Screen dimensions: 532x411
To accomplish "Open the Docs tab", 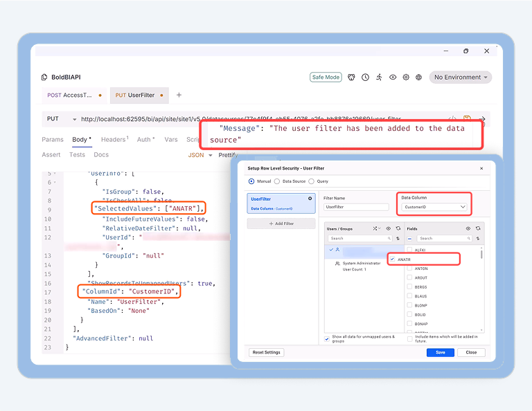I will [101, 155].
